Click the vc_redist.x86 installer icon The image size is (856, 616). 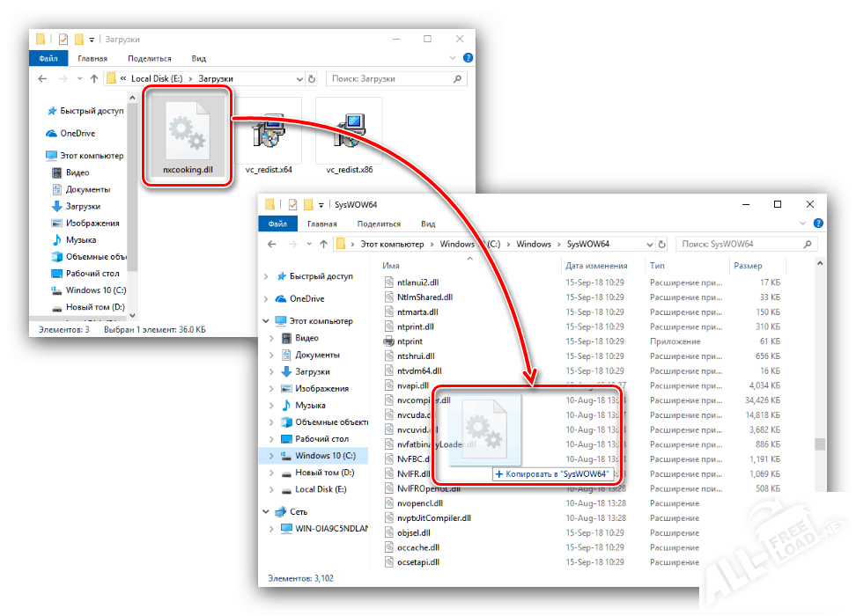tap(349, 132)
